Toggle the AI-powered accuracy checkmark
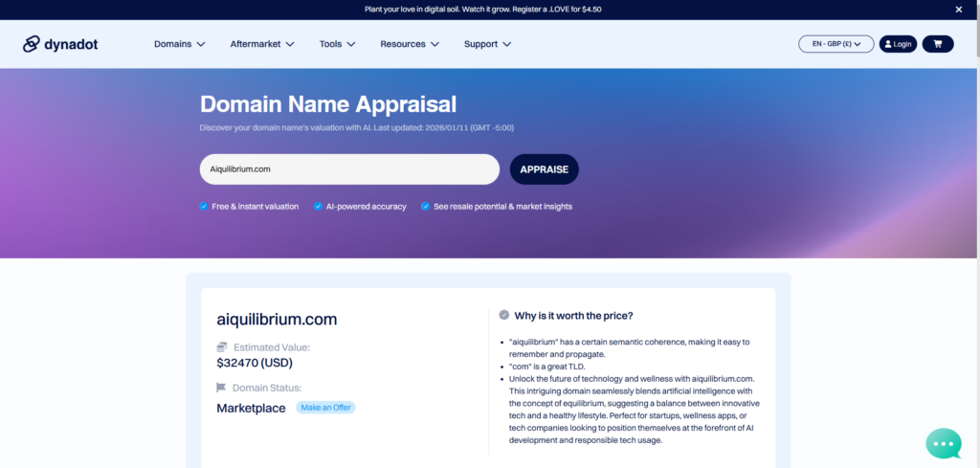Viewport: 980px width, 468px height. 318,206
